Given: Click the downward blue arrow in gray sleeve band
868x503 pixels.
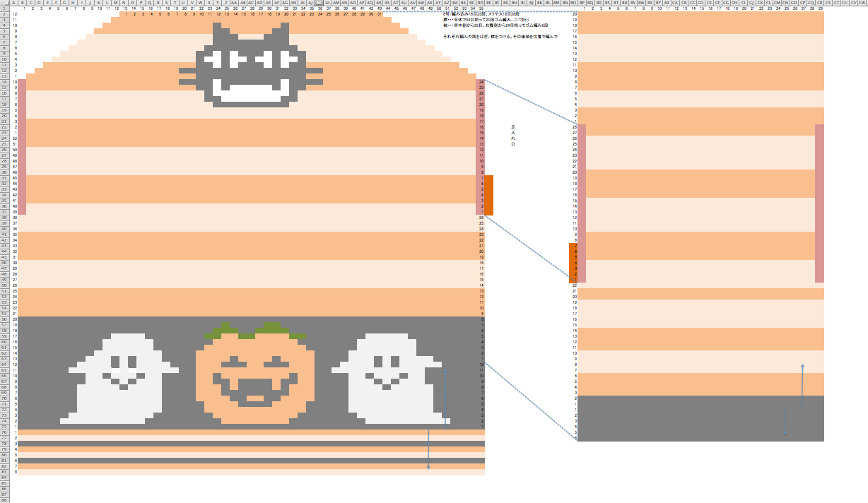Looking at the screenshot, I should pyautogui.click(x=785, y=421).
